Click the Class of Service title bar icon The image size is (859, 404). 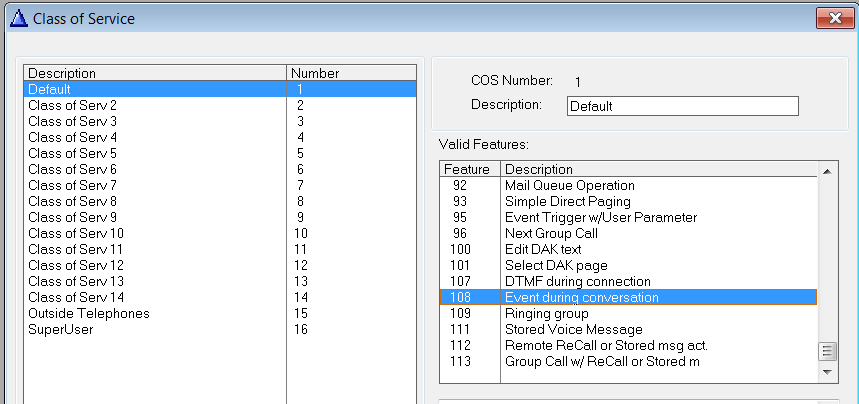pos(17,18)
